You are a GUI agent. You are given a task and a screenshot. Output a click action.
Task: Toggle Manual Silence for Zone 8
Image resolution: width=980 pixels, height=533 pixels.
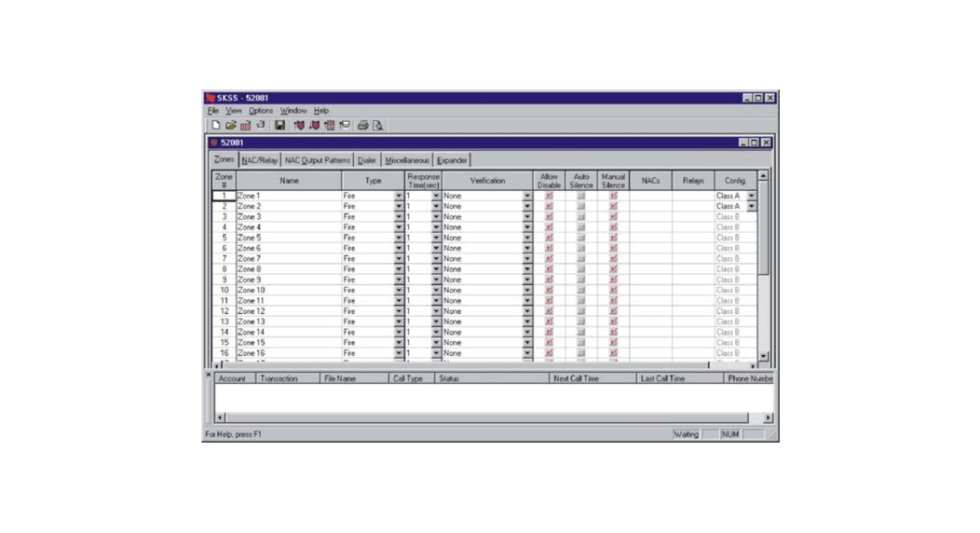(613, 269)
